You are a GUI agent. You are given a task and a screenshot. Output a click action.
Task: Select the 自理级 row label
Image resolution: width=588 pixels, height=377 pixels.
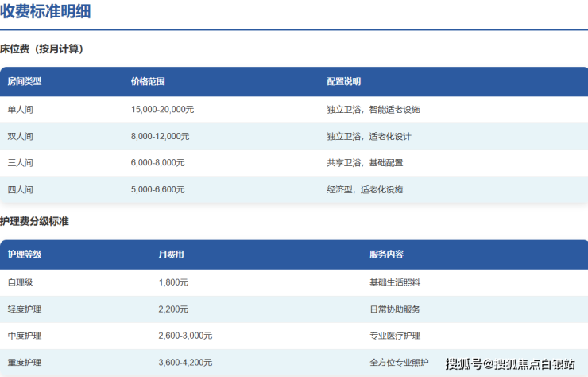[21, 282]
